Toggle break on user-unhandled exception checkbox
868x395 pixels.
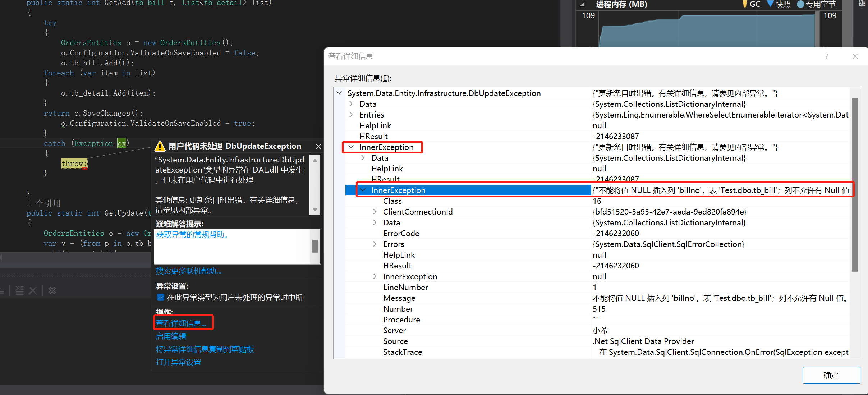[161, 298]
